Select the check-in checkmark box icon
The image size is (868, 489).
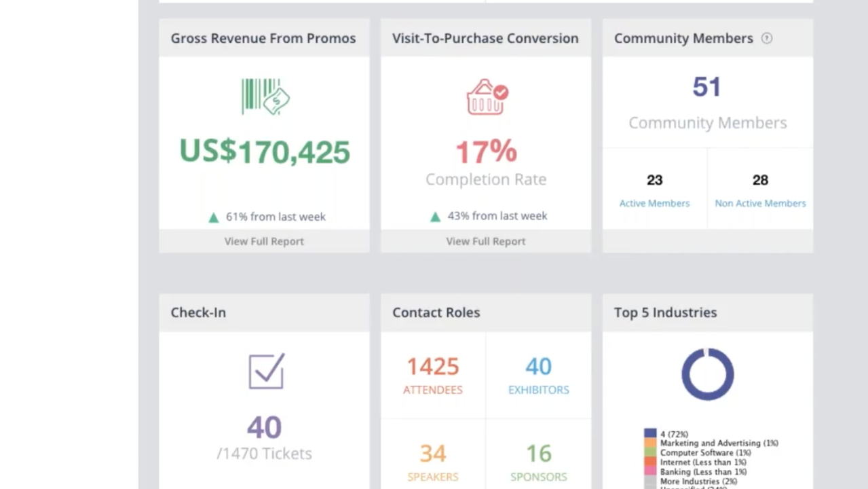coord(266,372)
